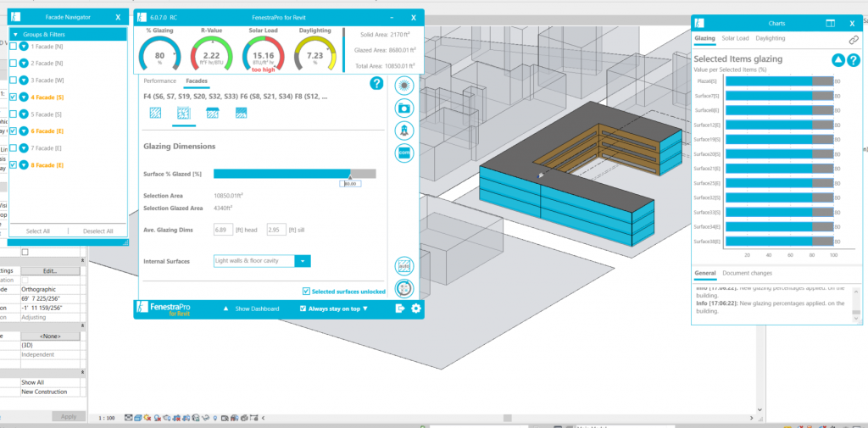Image resolution: width=868 pixels, height=428 pixels.
Task: Click the sun solar analysis round icon
Action: click(x=404, y=86)
